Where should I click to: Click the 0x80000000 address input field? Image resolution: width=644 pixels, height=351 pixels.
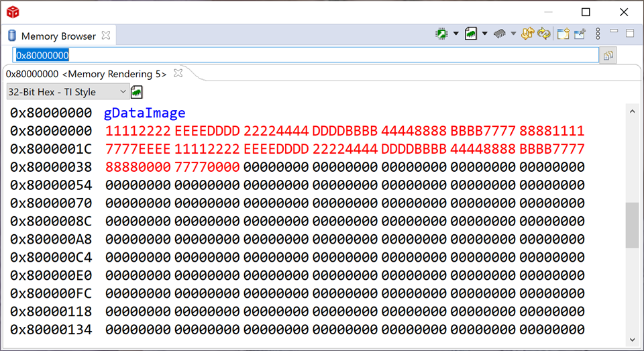[306, 55]
